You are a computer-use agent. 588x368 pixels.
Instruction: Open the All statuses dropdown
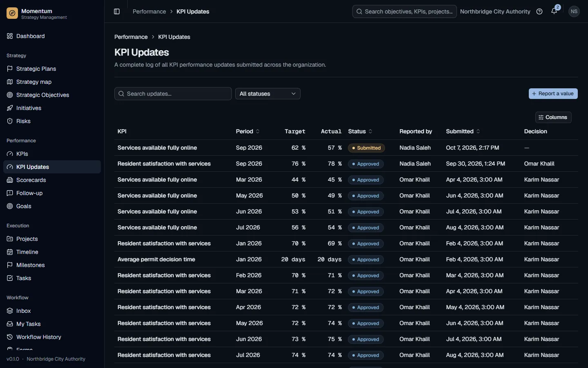268,94
